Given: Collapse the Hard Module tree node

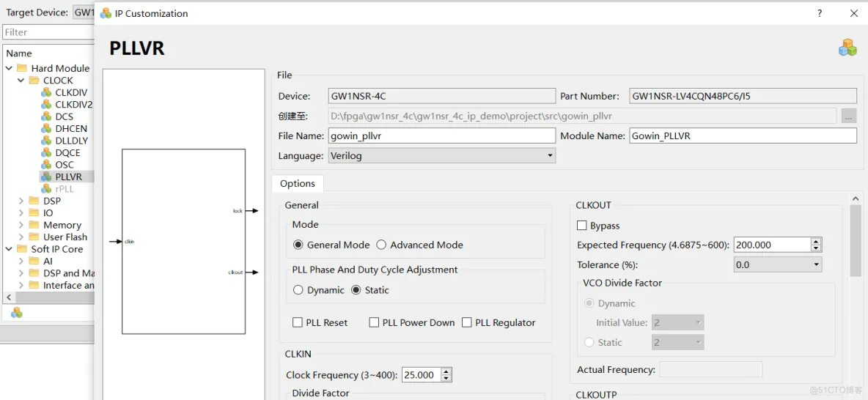Looking at the screenshot, I should click(9, 68).
